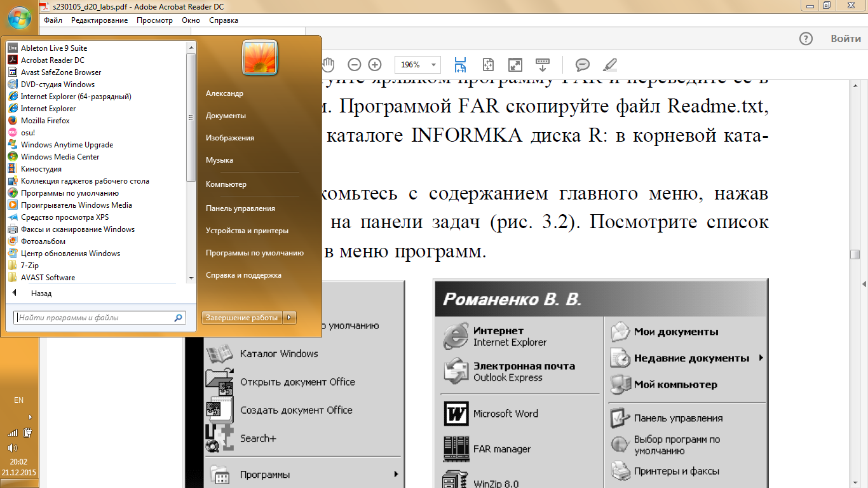The height and width of the screenshot is (488, 868).
Task: Open the Справка menu
Action: [x=224, y=20]
